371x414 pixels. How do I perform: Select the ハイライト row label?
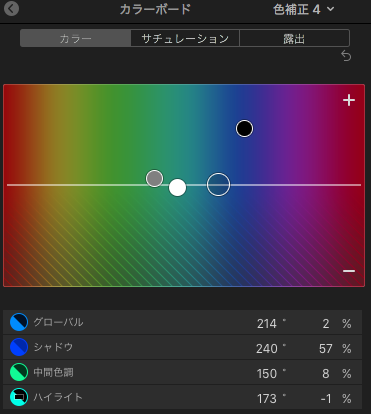point(58,397)
